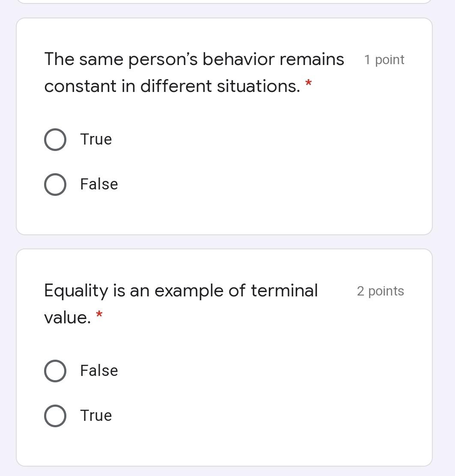The width and height of the screenshot is (455, 476).
Task: Click the second question's text
Action: point(171,304)
